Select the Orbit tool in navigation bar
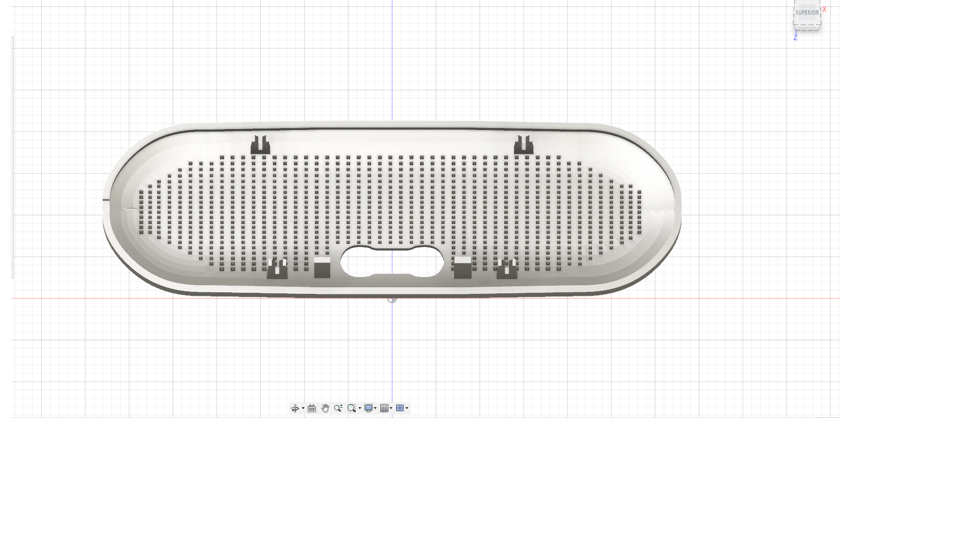 pyautogui.click(x=295, y=408)
